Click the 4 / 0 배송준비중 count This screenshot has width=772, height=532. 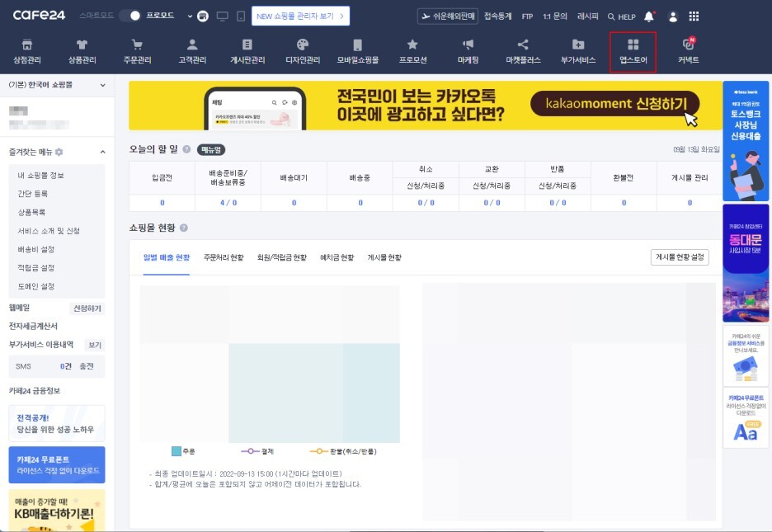(228, 203)
